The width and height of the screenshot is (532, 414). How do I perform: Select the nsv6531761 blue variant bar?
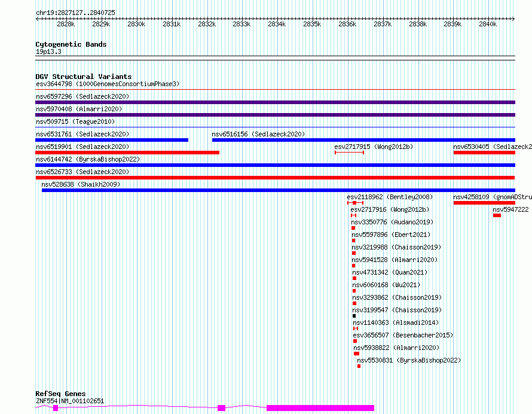tap(112, 140)
